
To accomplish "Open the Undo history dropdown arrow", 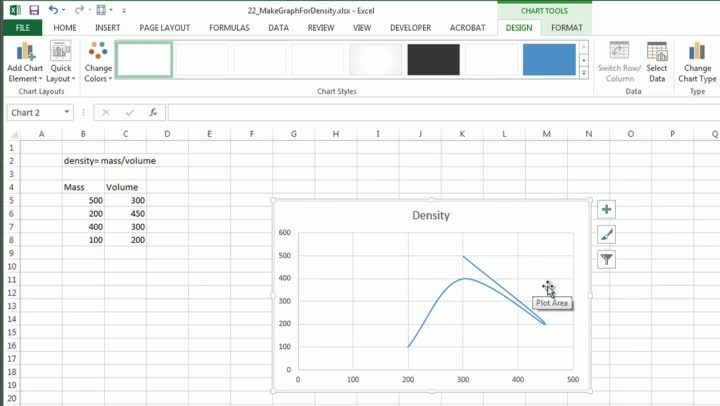I will pos(63,10).
